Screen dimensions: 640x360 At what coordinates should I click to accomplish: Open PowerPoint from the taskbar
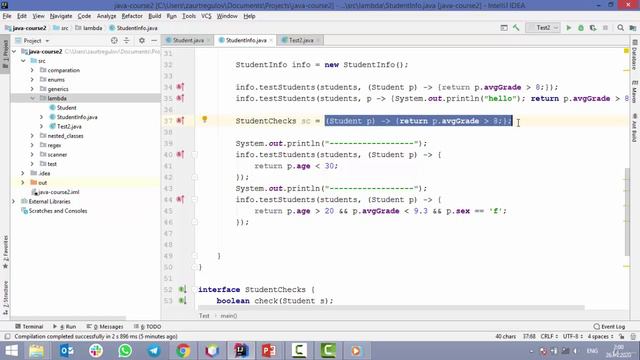(269, 351)
